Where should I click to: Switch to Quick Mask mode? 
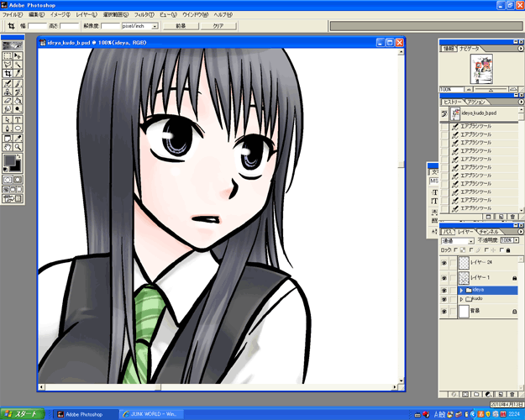point(18,180)
